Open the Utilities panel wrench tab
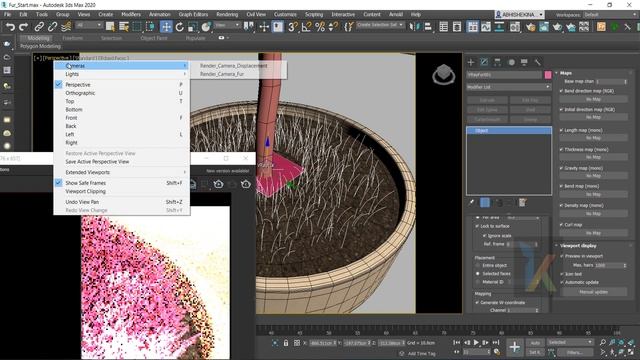 coord(538,62)
